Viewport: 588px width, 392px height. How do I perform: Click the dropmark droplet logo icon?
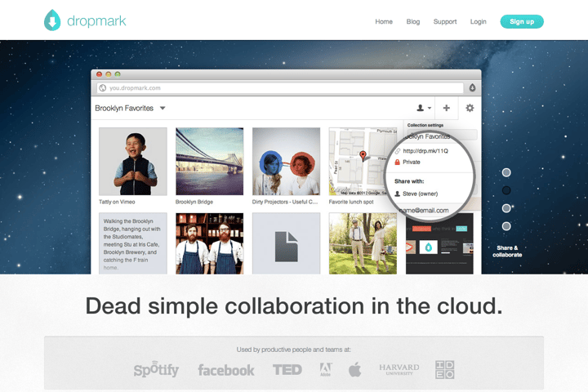52,20
